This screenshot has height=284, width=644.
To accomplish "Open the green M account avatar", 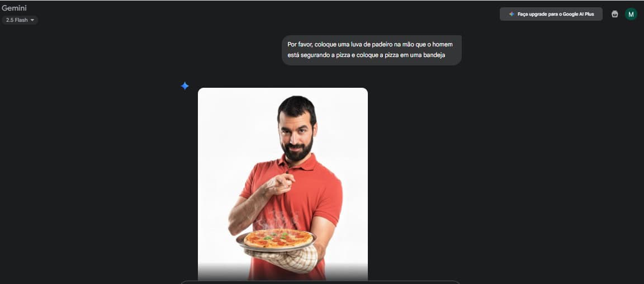I will (x=631, y=14).
